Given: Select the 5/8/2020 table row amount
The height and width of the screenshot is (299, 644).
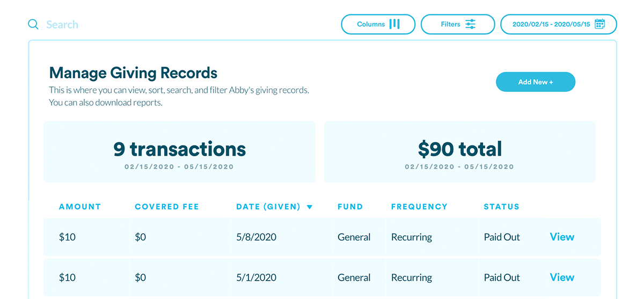Looking at the screenshot, I should pos(67,237).
